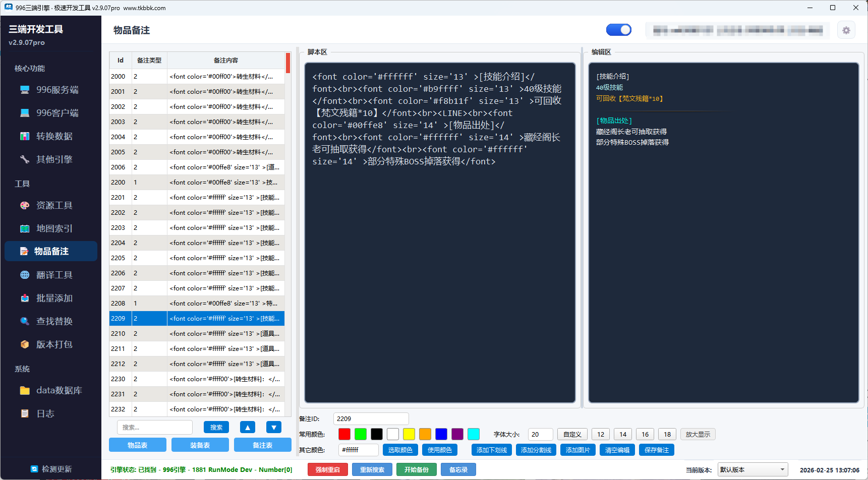Select the 版本打包 tool
Image resolution: width=868 pixels, height=480 pixels.
click(x=52, y=344)
